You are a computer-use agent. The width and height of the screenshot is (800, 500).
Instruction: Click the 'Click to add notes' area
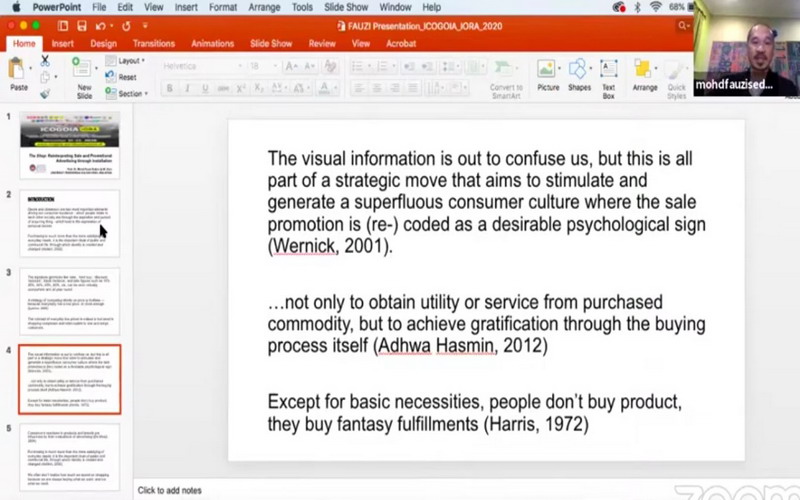(x=170, y=490)
